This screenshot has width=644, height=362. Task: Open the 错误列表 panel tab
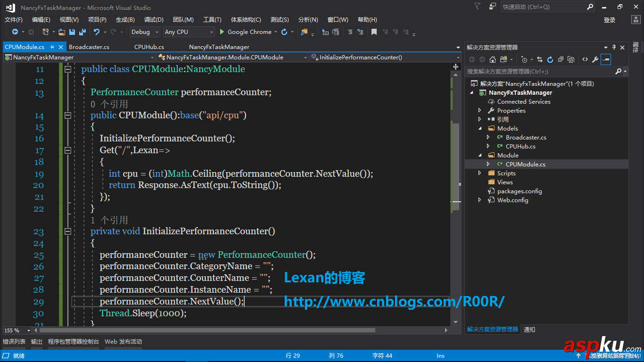pos(14,342)
